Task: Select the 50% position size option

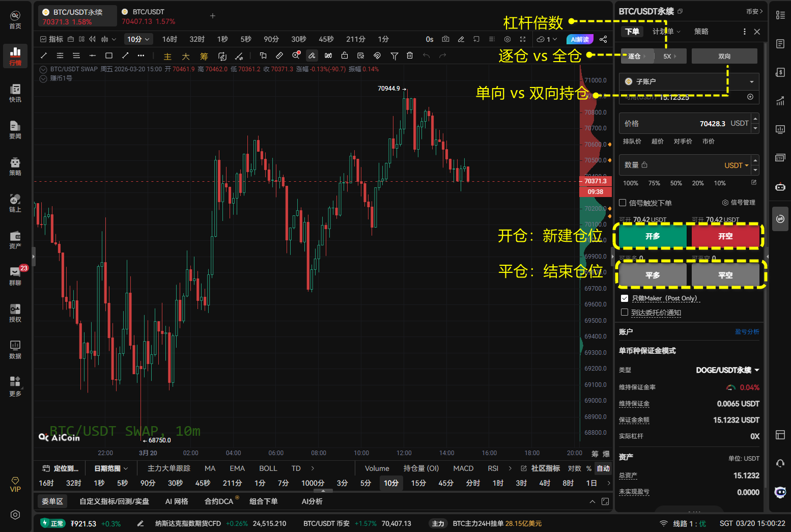Action: click(676, 183)
